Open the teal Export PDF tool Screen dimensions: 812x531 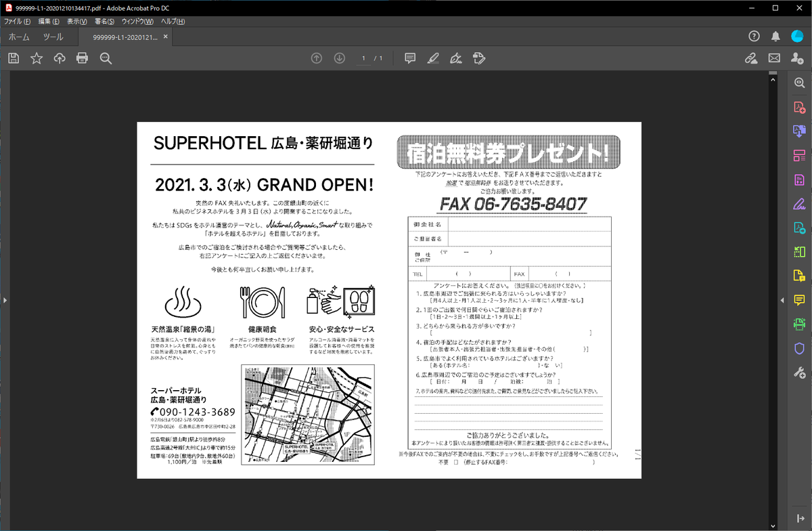799,228
